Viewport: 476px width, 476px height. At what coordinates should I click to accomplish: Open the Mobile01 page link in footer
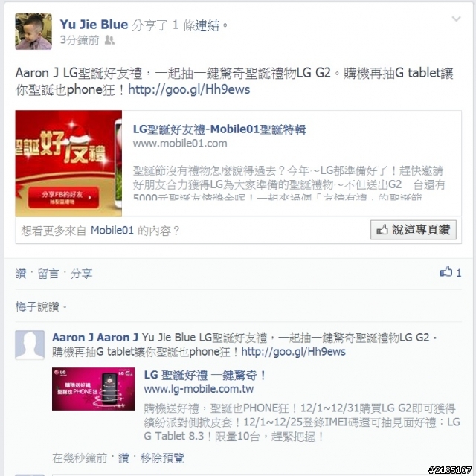(112, 231)
